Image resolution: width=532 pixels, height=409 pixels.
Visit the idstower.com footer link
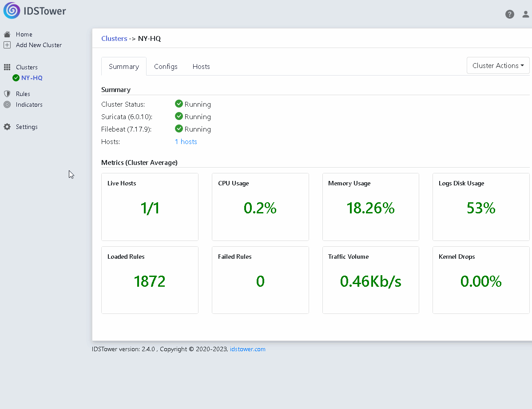pos(248,349)
